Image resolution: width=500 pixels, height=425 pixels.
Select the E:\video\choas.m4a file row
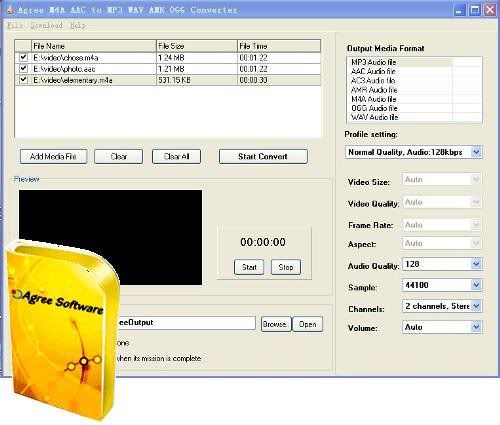tap(168, 58)
